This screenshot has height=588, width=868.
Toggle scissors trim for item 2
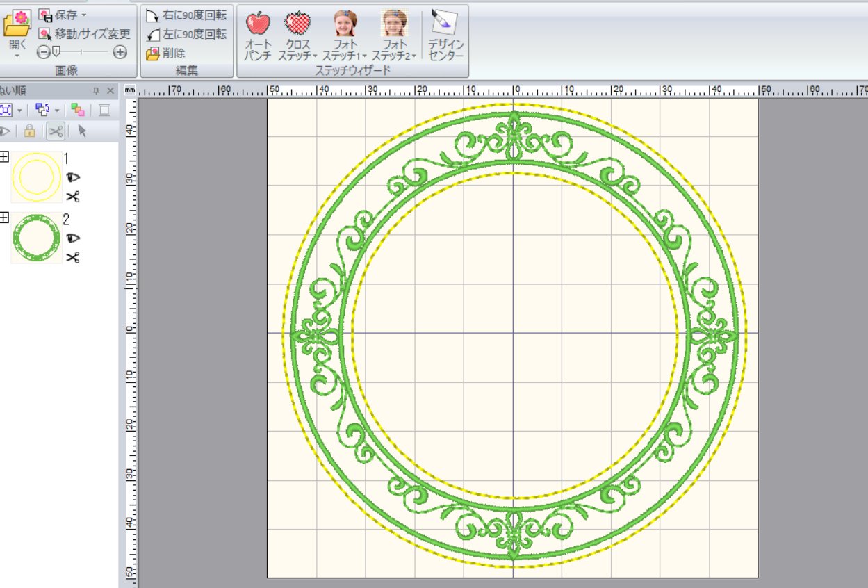click(73, 258)
